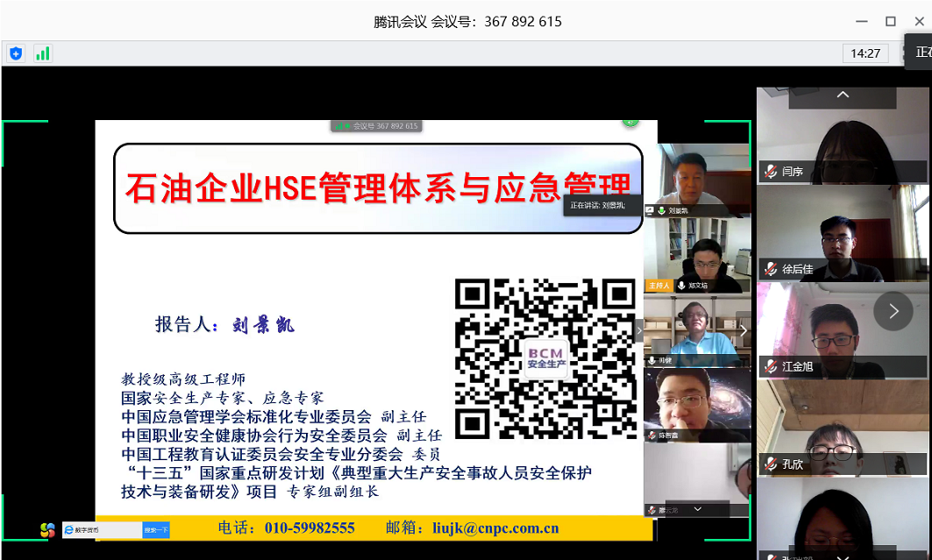Click the right arrow to view more participants
Screen dimensions: 932x560
(x=893, y=309)
